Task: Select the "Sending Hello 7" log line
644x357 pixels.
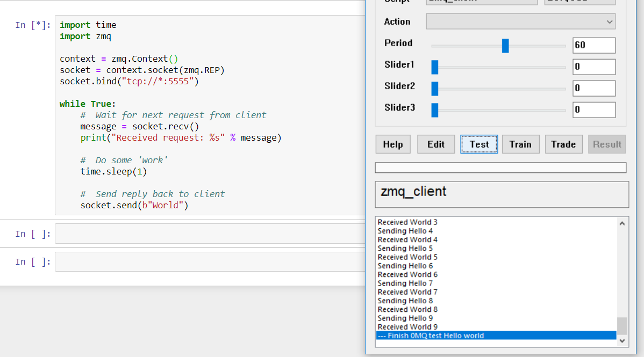Action: (405, 283)
